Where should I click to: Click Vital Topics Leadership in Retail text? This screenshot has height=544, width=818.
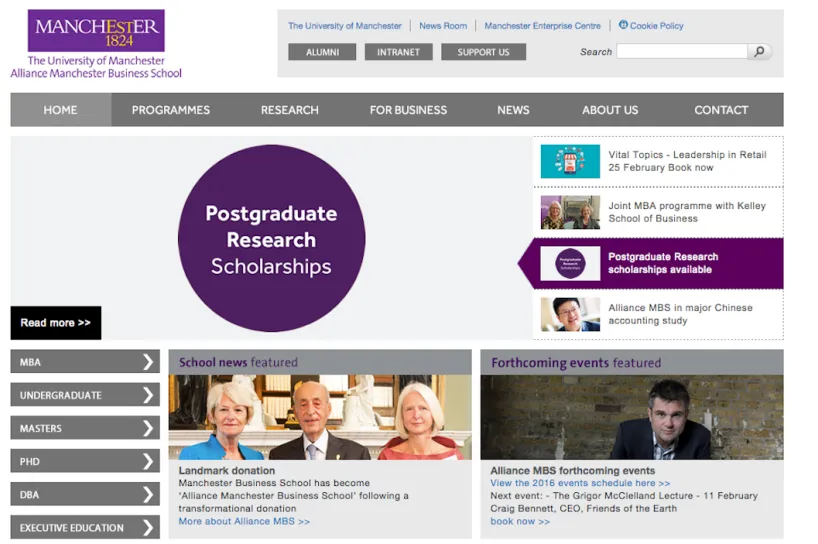coord(687,161)
